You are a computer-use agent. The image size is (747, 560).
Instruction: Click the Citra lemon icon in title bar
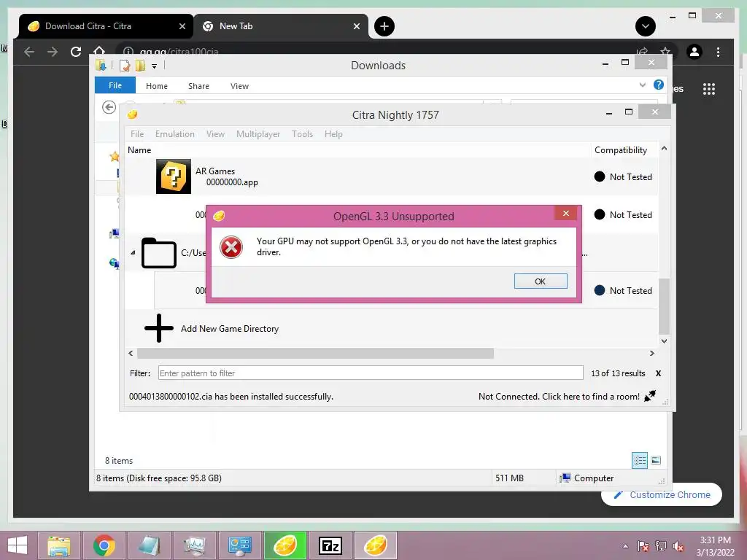point(133,114)
